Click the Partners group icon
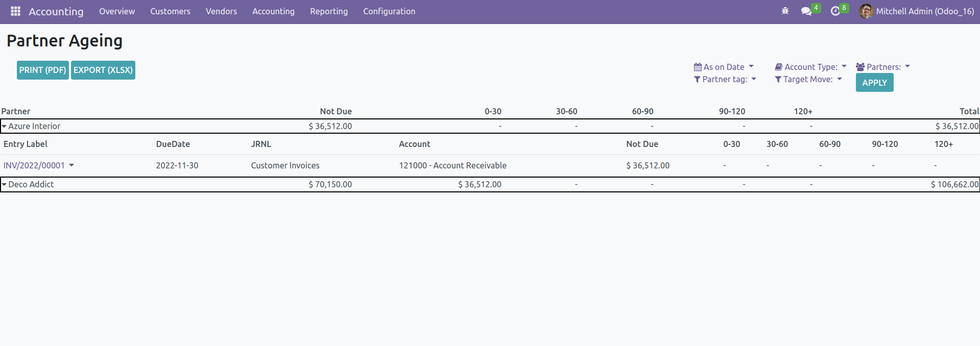 pos(861,67)
